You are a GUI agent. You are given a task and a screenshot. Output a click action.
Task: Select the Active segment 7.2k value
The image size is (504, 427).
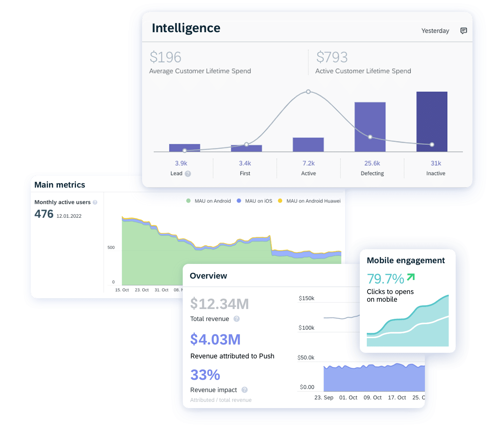pos(309,163)
